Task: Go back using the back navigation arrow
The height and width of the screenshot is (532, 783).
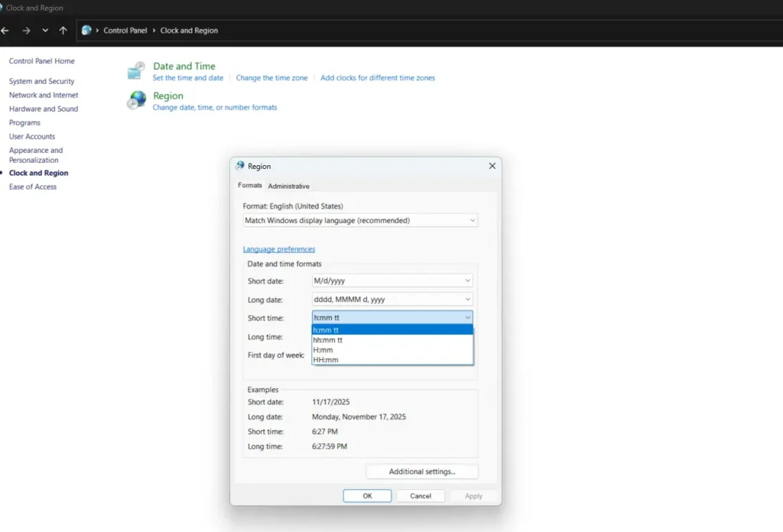Action: tap(6, 31)
